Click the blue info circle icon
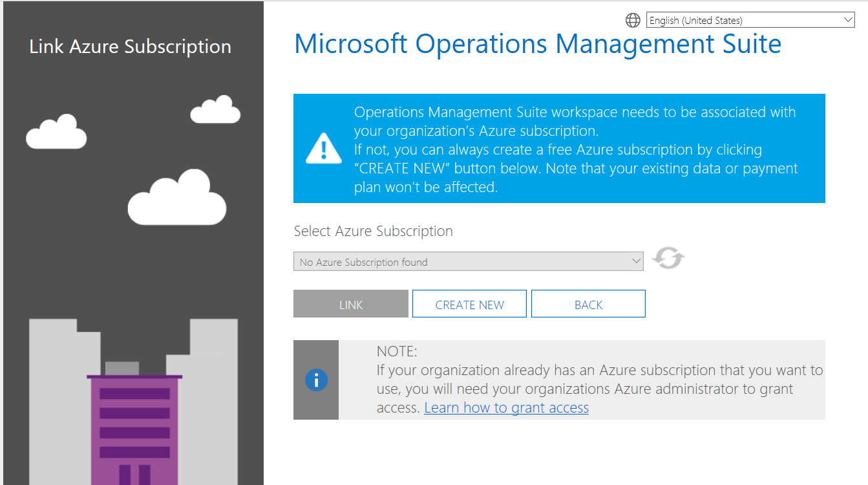This screenshot has height=485, width=868. pyautogui.click(x=316, y=380)
